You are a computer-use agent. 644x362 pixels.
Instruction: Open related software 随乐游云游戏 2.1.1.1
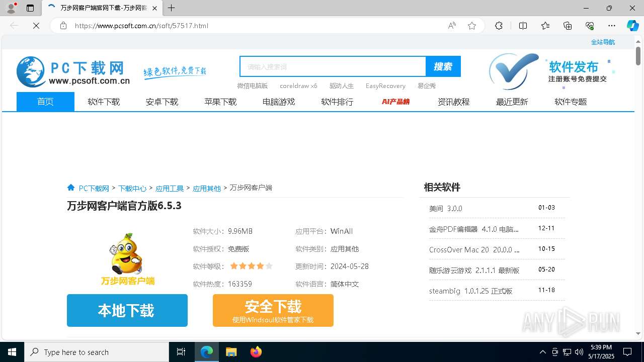pyautogui.click(x=474, y=270)
